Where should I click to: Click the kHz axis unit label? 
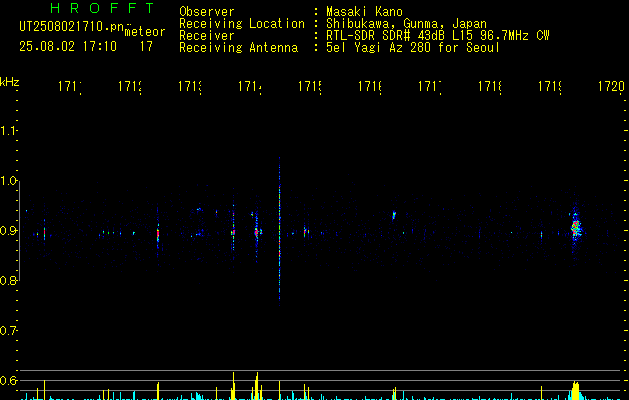click(x=10, y=82)
